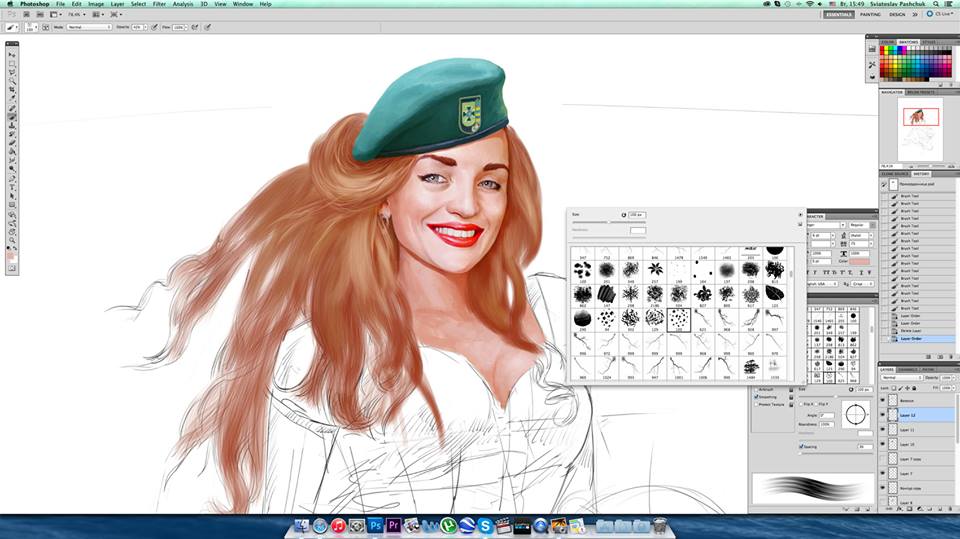Screen dimensions: 960x539
Task: Open the Flow dropdown in options bar
Action: [187, 28]
